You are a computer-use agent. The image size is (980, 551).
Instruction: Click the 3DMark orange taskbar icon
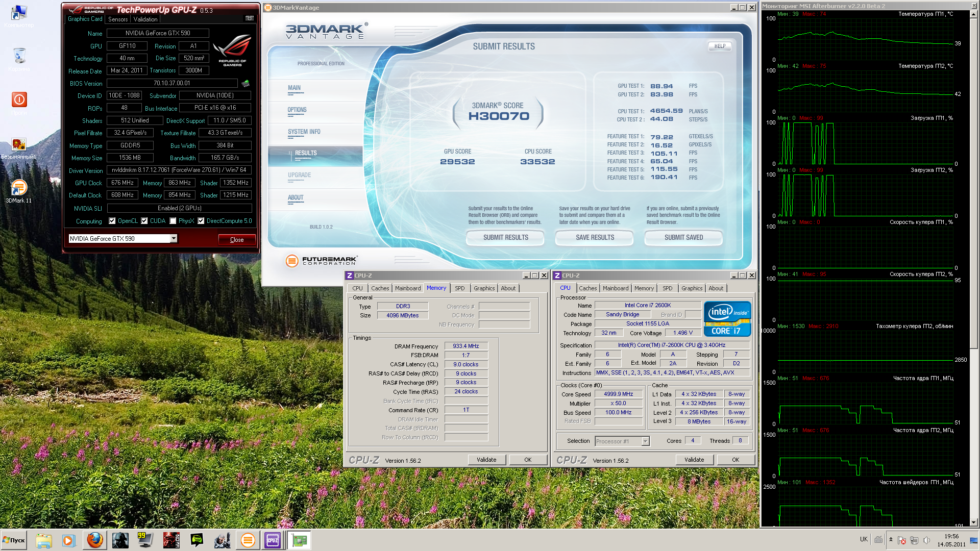point(248,540)
